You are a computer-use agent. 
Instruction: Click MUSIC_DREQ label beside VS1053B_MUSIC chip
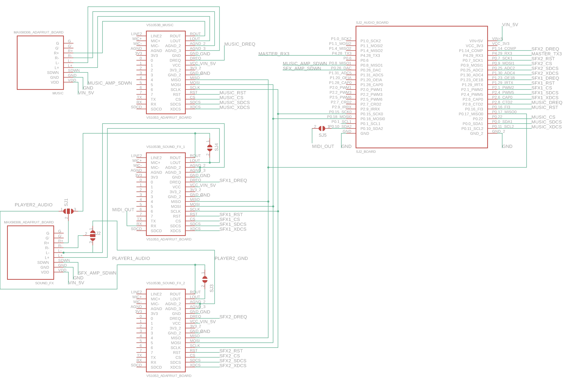point(240,44)
